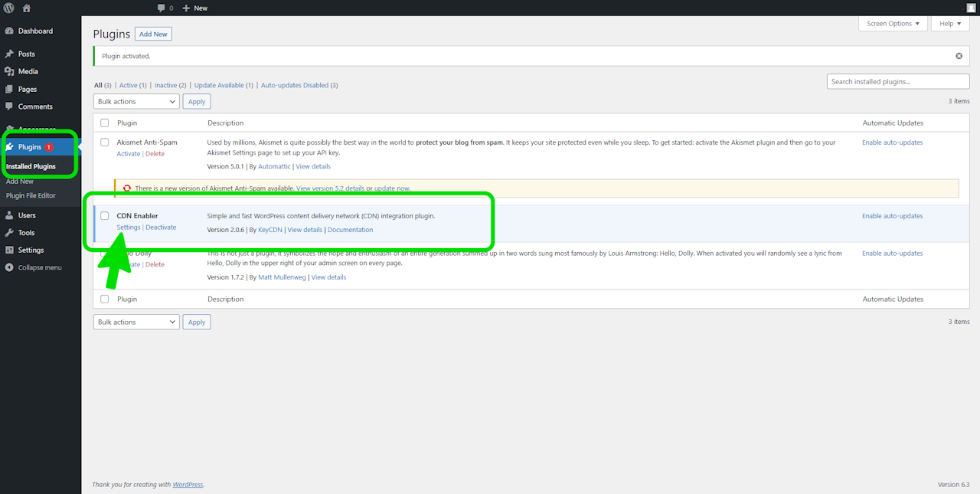980x494 pixels.
Task: Click the Akismet update available icon
Action: [127, 188]
